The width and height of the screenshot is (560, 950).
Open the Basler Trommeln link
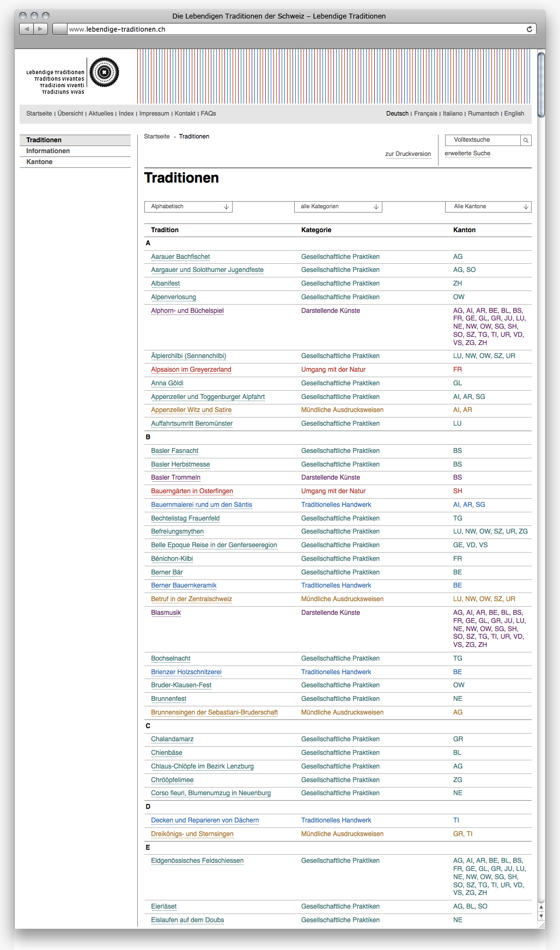coord(175,477)
